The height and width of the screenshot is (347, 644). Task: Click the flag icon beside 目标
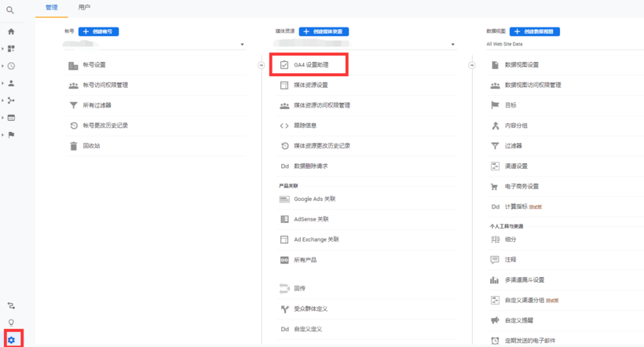pos(495,105)
